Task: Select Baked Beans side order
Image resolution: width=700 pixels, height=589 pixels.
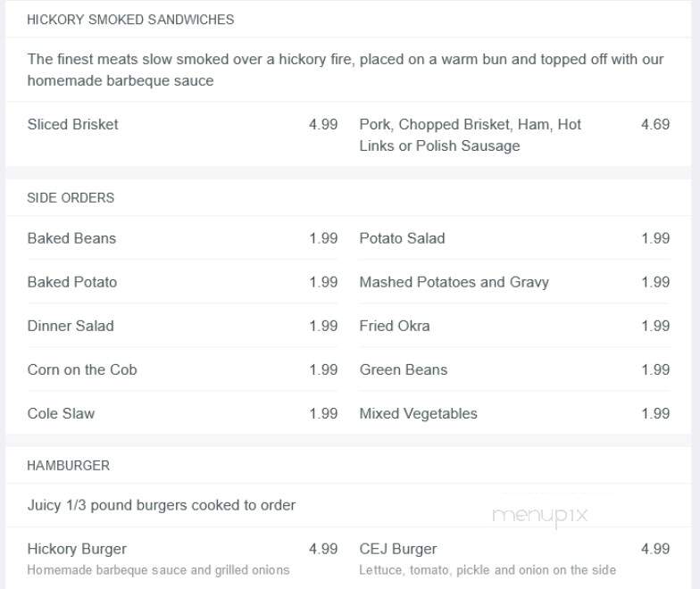Action: point(71,238)
